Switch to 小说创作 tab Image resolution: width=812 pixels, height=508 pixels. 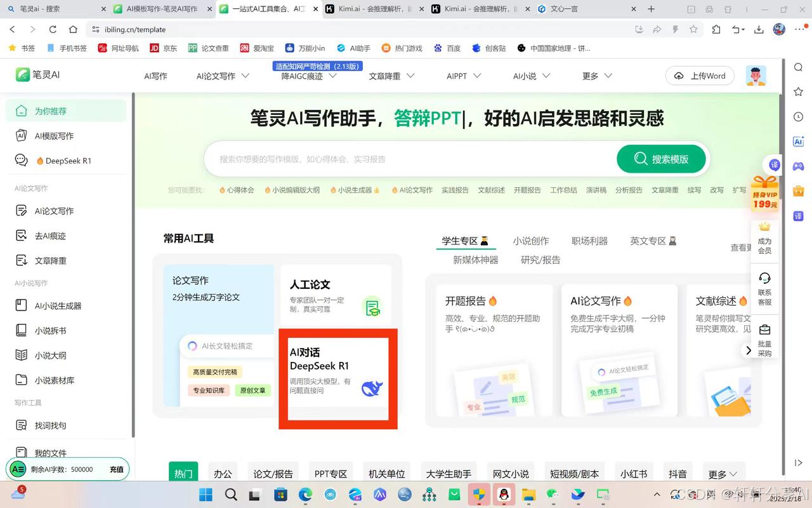[x=531, y=241]
